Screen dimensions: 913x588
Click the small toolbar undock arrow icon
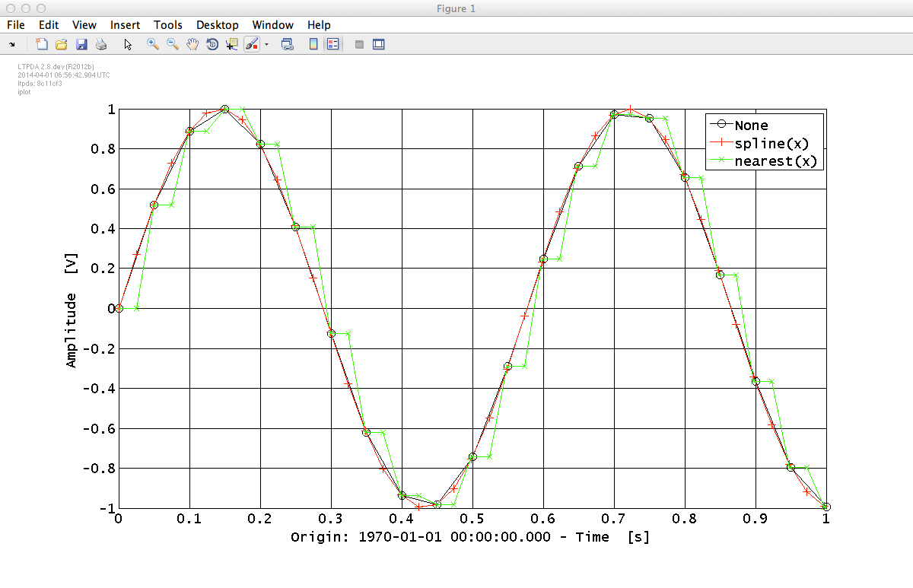13,45
